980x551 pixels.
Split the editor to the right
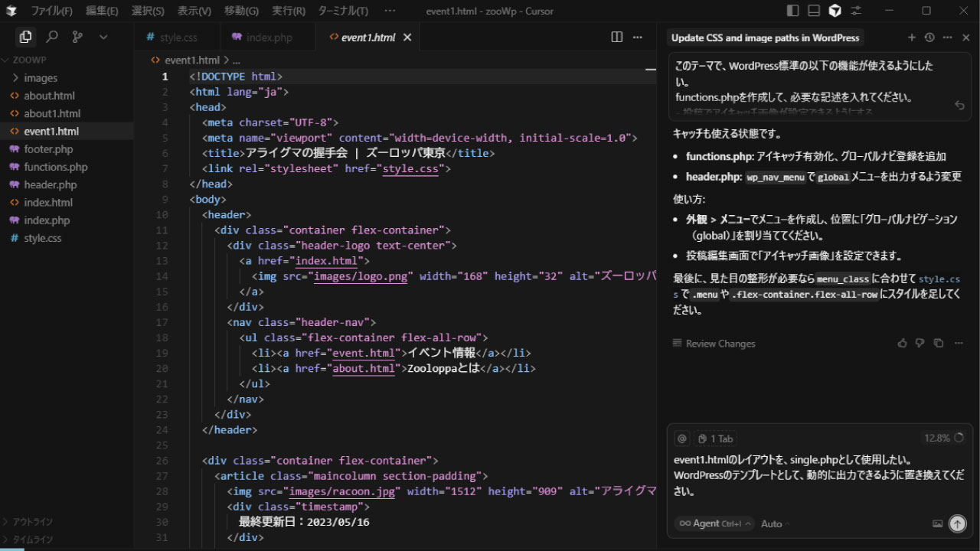(617, 37)
